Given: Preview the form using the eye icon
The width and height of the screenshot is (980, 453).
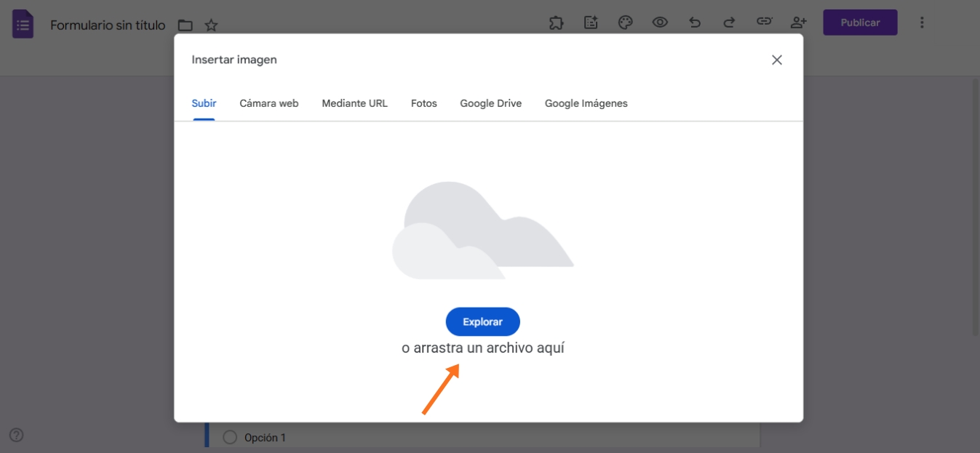Looking at the screenshot, I should [x=660, y=23].
